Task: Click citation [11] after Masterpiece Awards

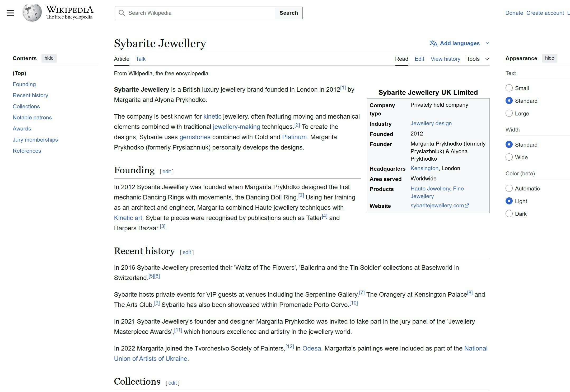Action: (x=178, y=330)
